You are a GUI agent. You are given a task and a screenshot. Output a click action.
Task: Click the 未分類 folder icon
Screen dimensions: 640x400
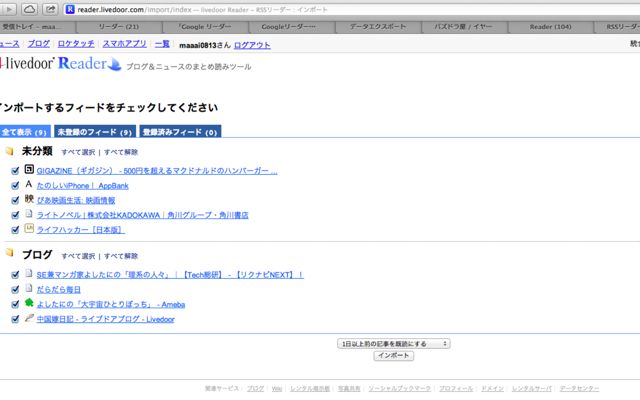9,151
